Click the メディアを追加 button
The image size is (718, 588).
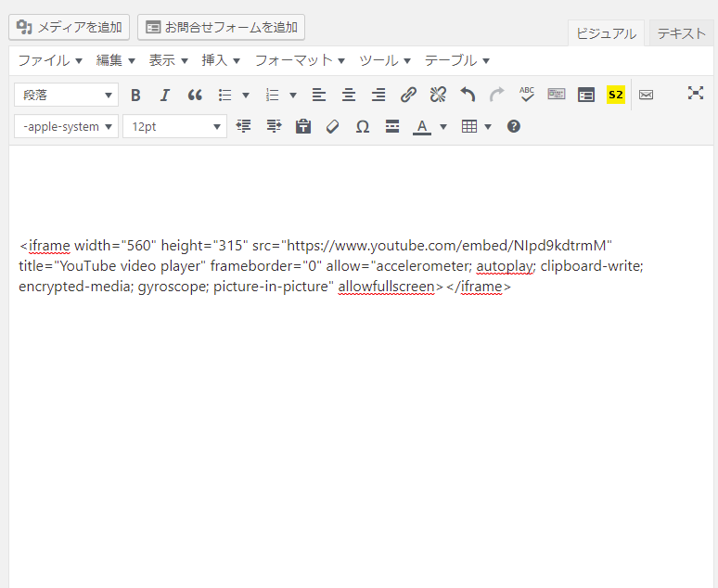(x=70, y=27)
